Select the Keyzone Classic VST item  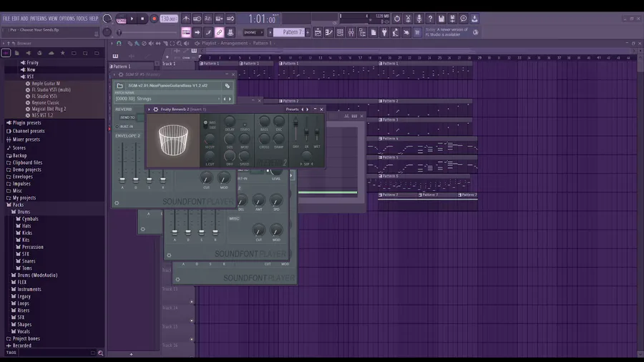(45, 102)
